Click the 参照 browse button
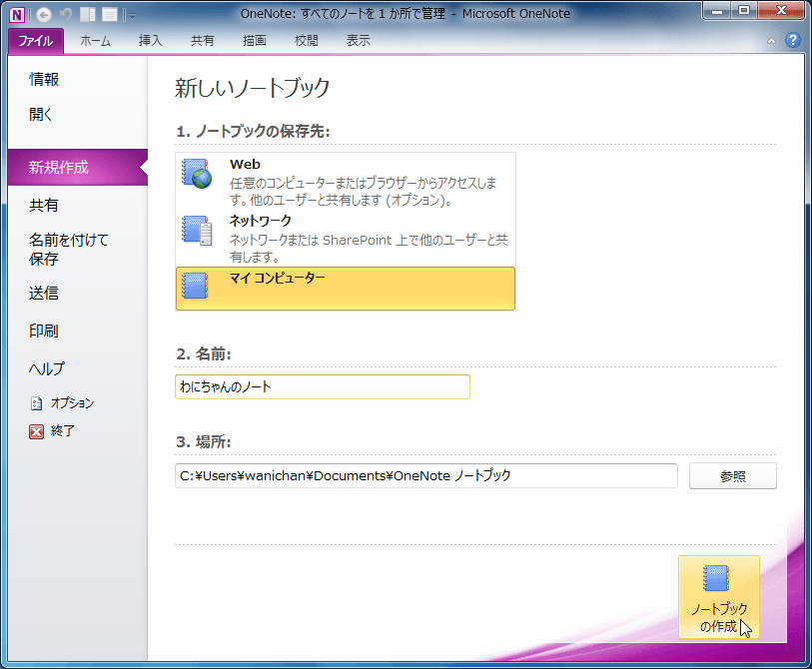 pyautogui.click(x=733, y=476)
